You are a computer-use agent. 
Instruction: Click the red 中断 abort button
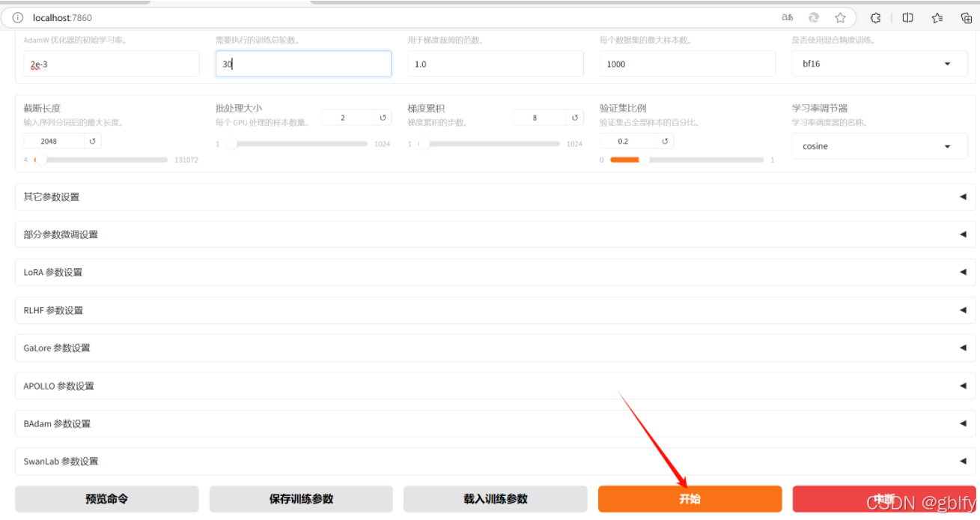[884, 499]
